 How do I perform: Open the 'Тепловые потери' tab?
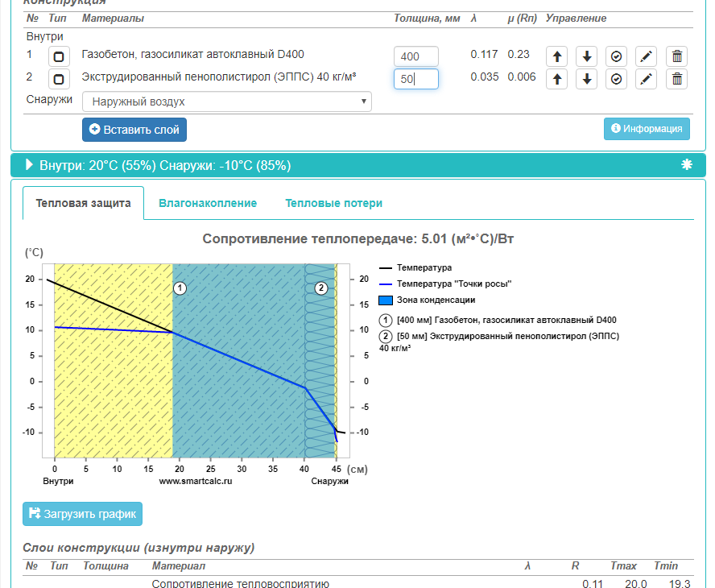click(334, 203)
